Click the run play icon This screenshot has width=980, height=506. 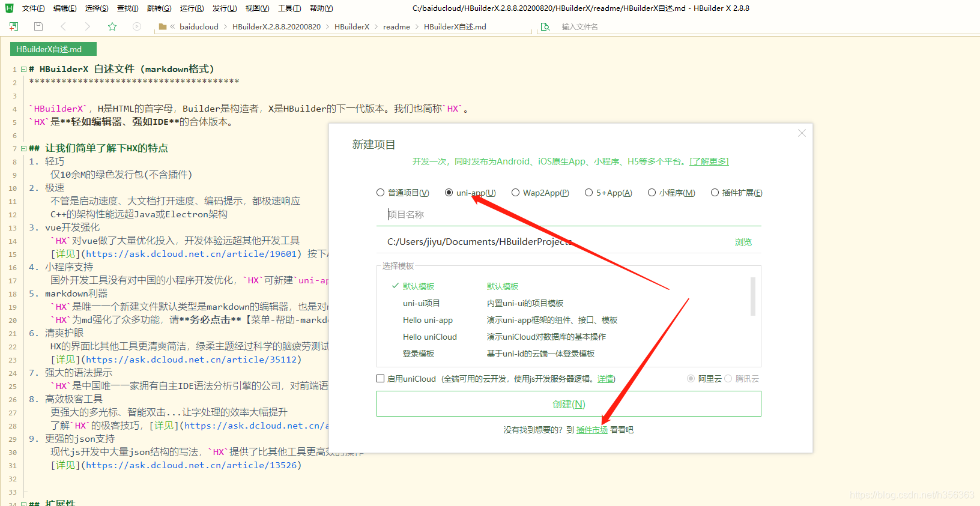[137, 26]
